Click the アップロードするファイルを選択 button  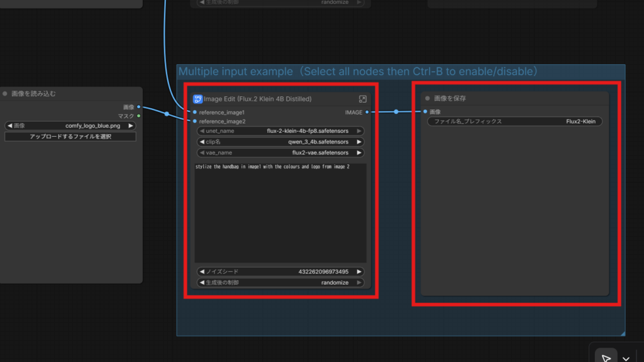(70, 136)
